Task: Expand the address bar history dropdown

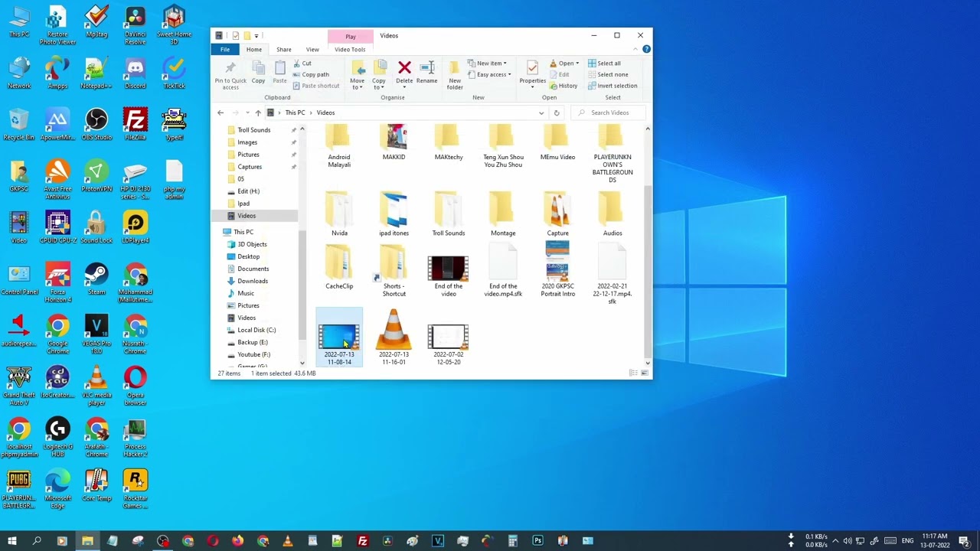Action: (x=541, y=112)
